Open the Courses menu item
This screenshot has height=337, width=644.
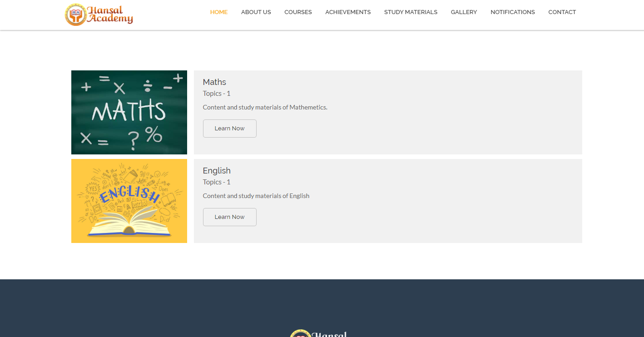point(298,12)
